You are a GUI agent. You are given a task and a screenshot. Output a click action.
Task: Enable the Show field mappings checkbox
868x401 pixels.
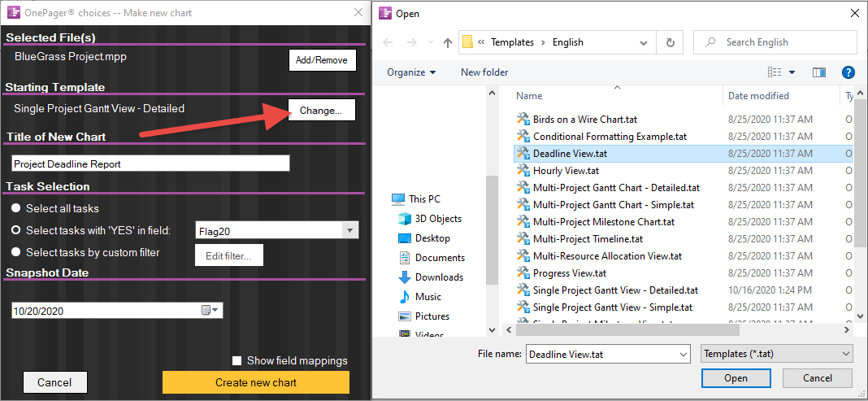coord(237,360)
